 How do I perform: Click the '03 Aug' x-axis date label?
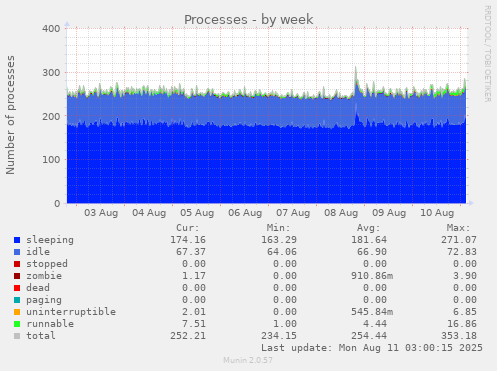pyautogui.click(x=101, y=213)
